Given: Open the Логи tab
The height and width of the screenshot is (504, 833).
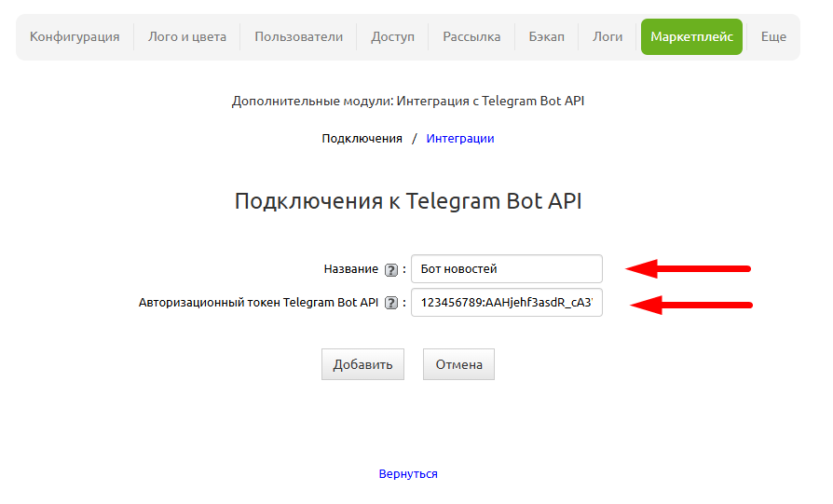Looking at the screenshot, I should (x=608, y=36).
